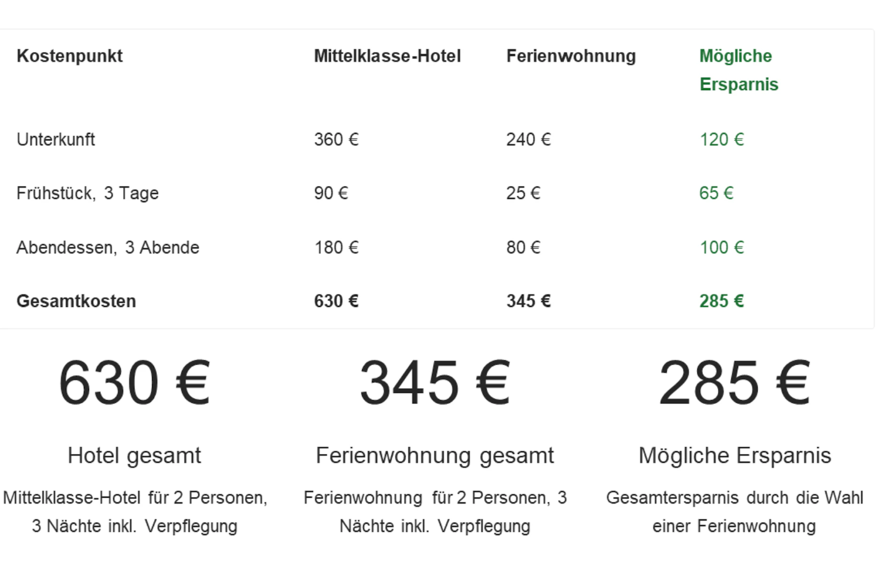Screen dimensions: 882x588
Task: Click the bold Gesamtkosten row label
Action: click(x=76, y=301)
